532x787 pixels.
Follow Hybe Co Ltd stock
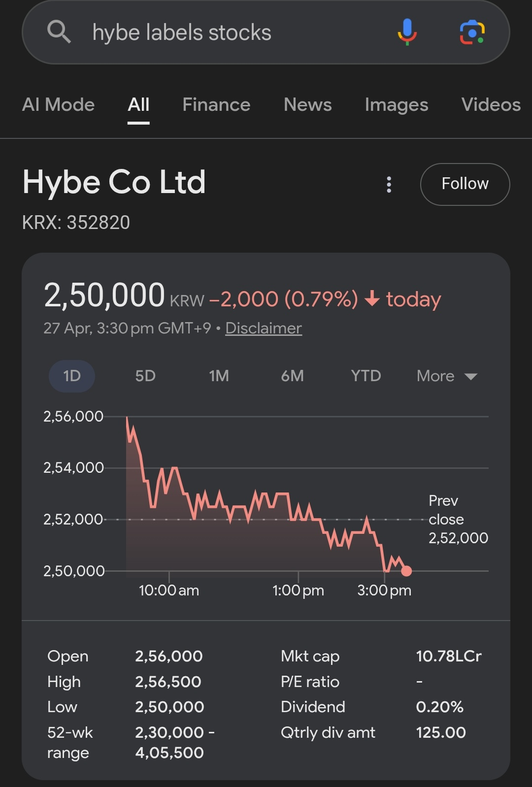tap(465, 184)
